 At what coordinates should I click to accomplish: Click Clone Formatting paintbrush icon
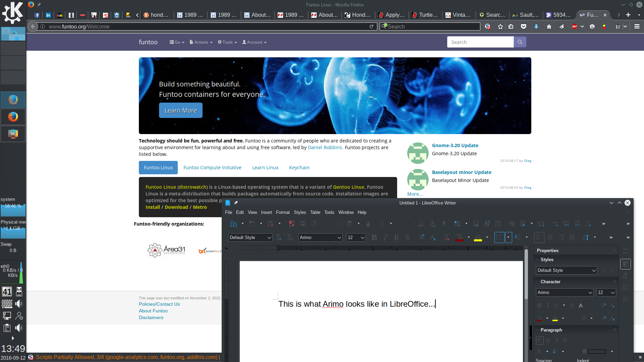click(368, 224)
